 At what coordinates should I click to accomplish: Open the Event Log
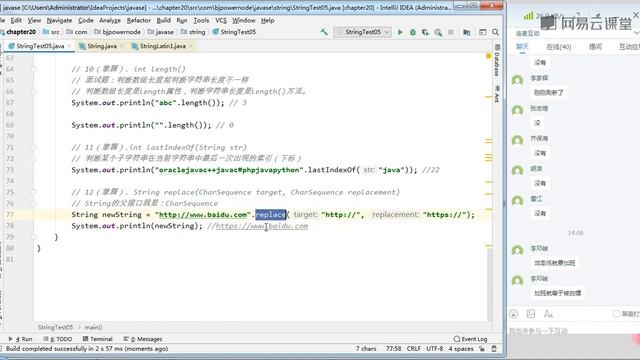click(x=471, y=339)
